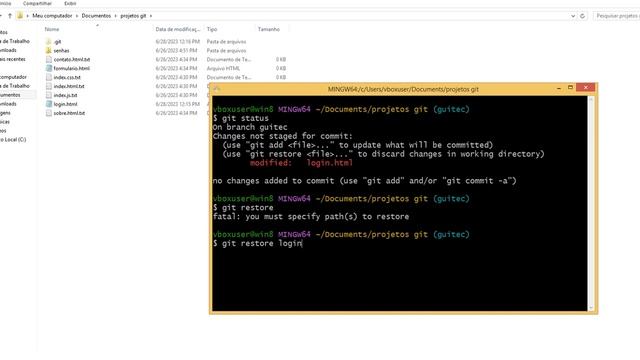
Task: Click the On branch guitec line
Action: pos(250,127)
